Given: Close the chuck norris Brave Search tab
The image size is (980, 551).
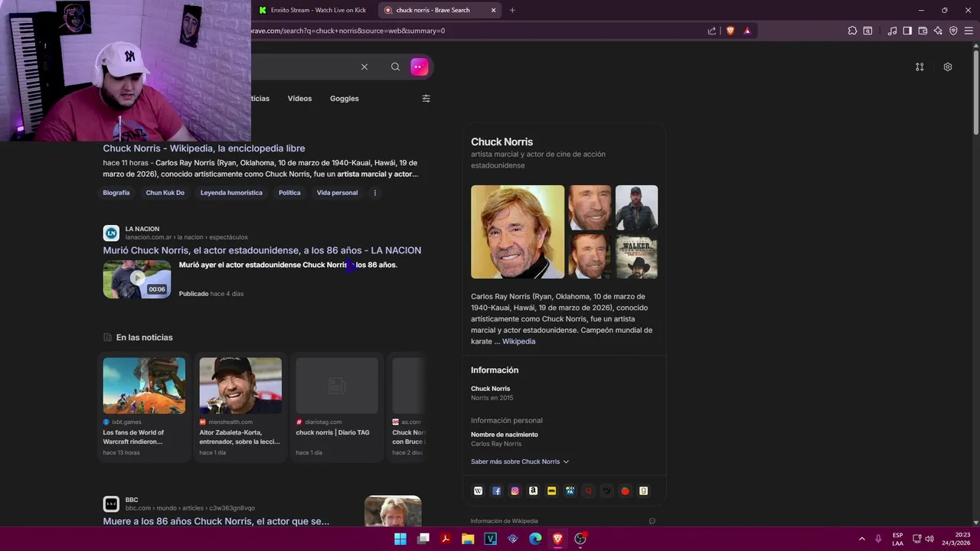Looking at the screenshot, I should (494, 10).
